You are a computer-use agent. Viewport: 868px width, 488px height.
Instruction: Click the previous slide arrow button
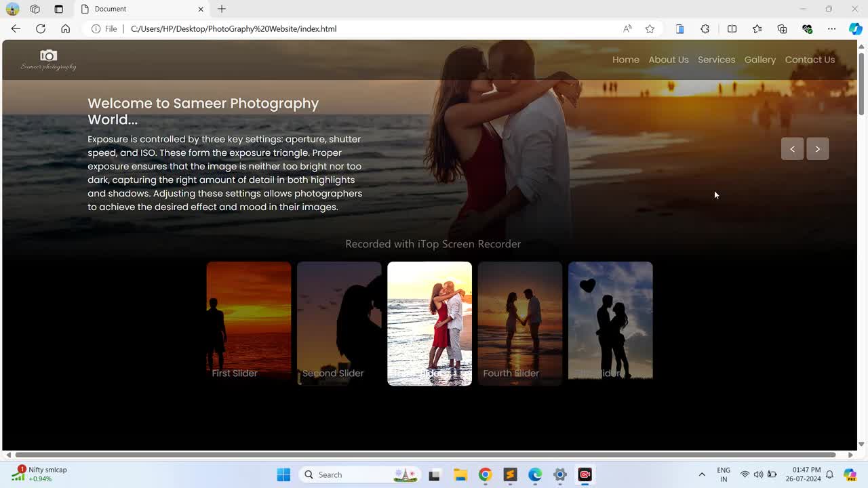[x=792, y=149]
